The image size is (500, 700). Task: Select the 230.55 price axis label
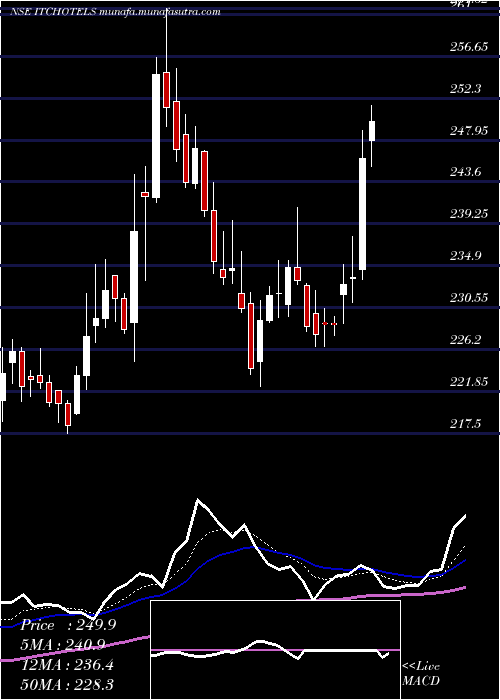coord(469,298)
